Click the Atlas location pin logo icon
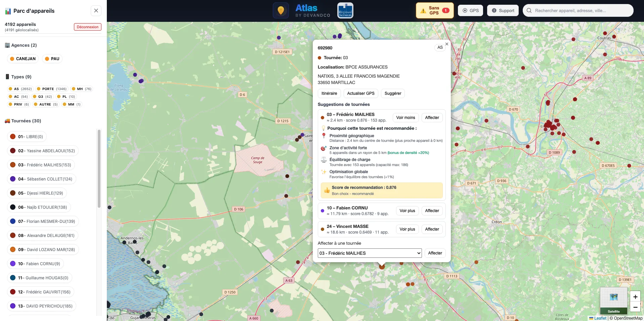Screen dimensions: 644x321 coord(281,10)
